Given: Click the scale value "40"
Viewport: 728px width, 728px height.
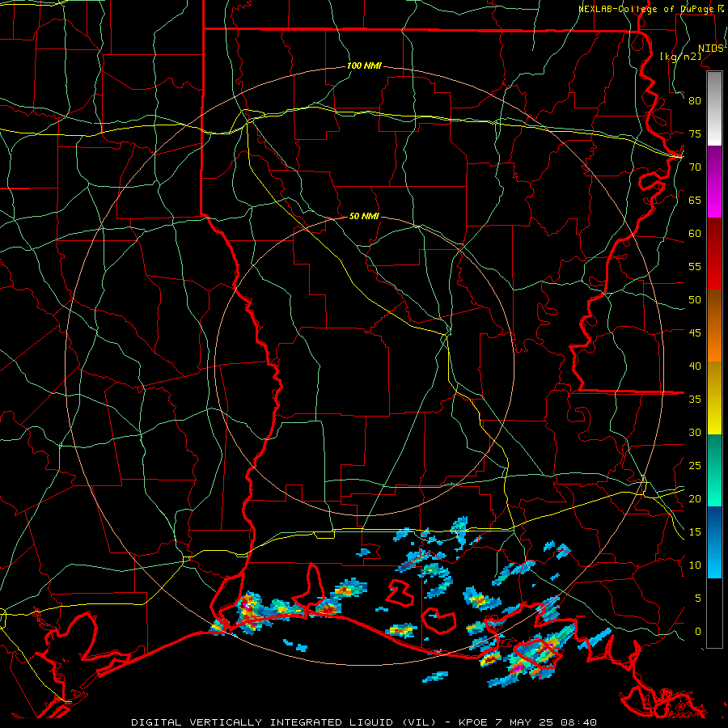Looking at the screenshot, I should click(x=695, y=366).
